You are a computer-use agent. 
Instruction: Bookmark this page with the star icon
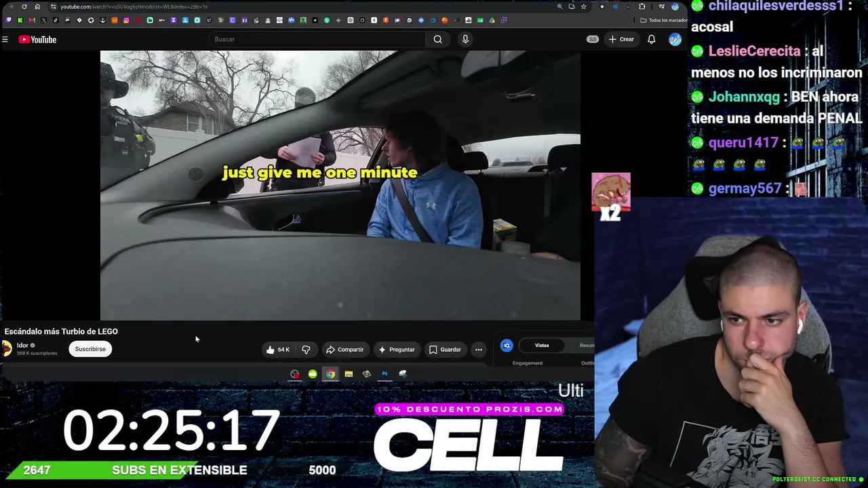[583, 7]
